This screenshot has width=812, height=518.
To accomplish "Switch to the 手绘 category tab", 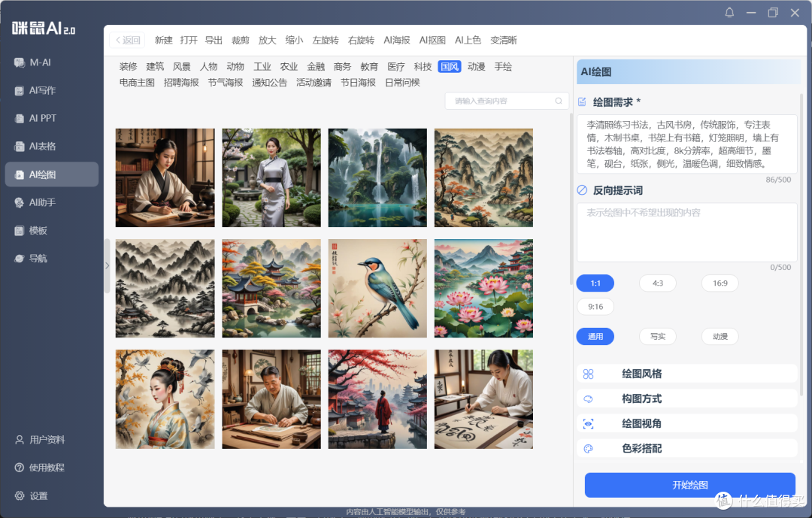I will [x=503, y=67].
